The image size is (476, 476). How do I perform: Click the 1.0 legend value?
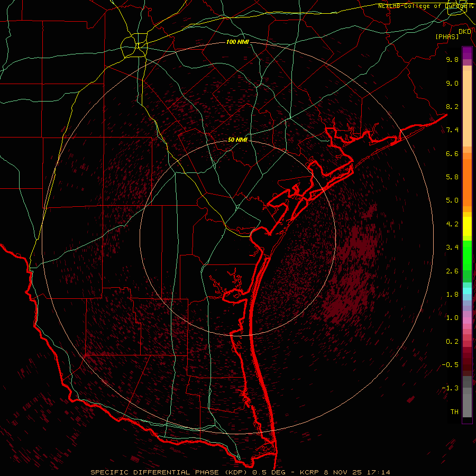[452, 318]
